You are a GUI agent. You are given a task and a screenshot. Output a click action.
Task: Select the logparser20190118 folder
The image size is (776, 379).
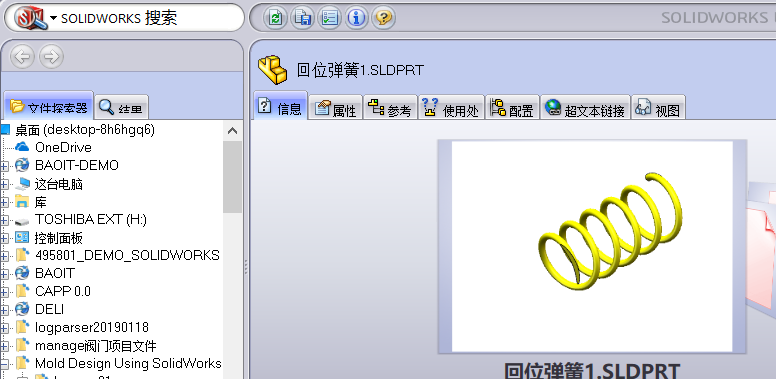(x=92, y=328)
